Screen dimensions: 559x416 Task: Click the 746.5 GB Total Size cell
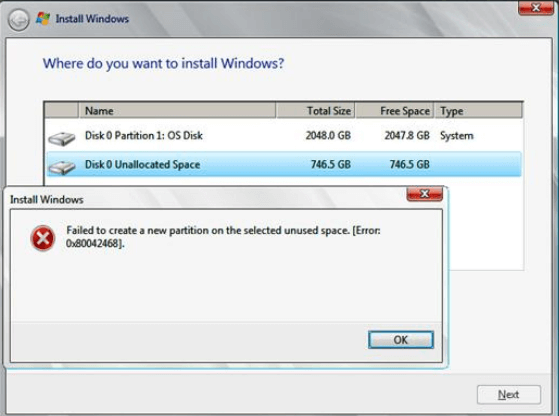coord(331,164)
